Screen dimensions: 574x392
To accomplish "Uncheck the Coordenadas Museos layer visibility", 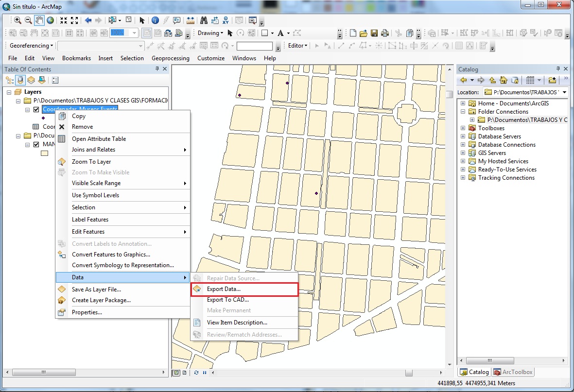I will [36, 110].
